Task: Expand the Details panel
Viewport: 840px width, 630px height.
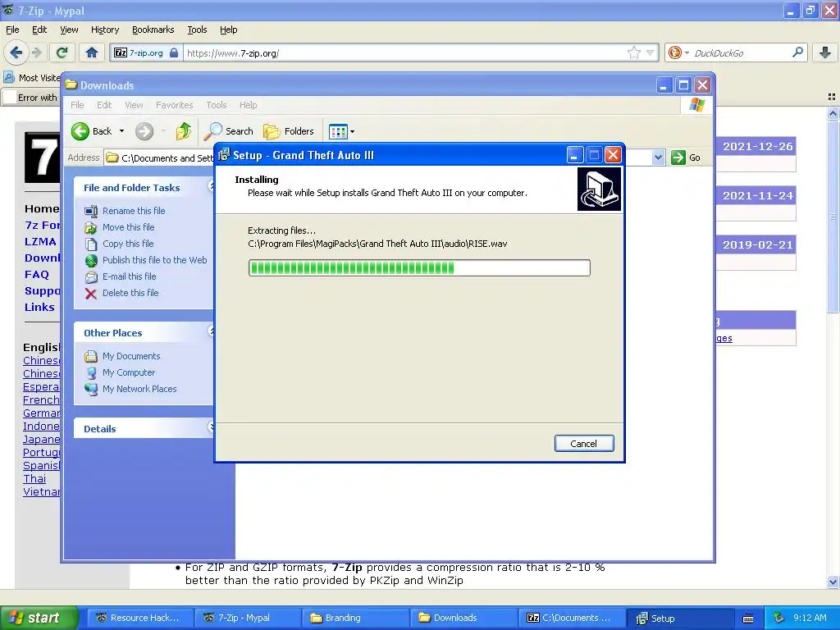Action: pos(212,427)
